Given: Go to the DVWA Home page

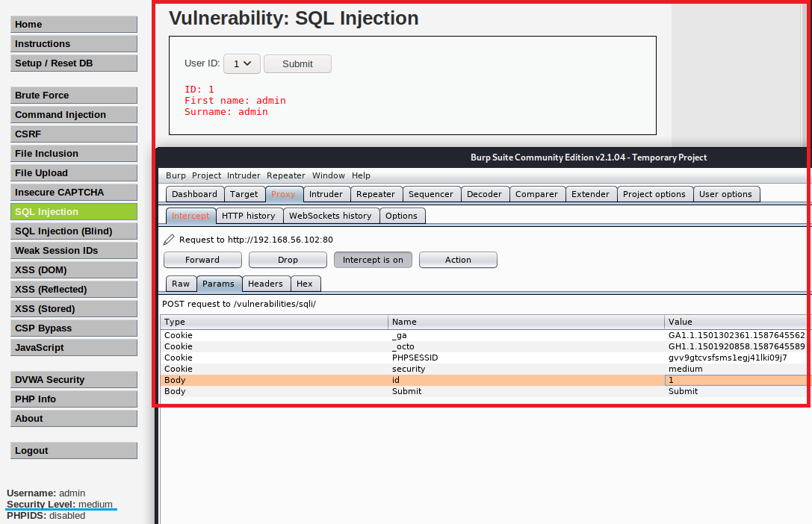Looking at the screenshot, I should [73, 25].
